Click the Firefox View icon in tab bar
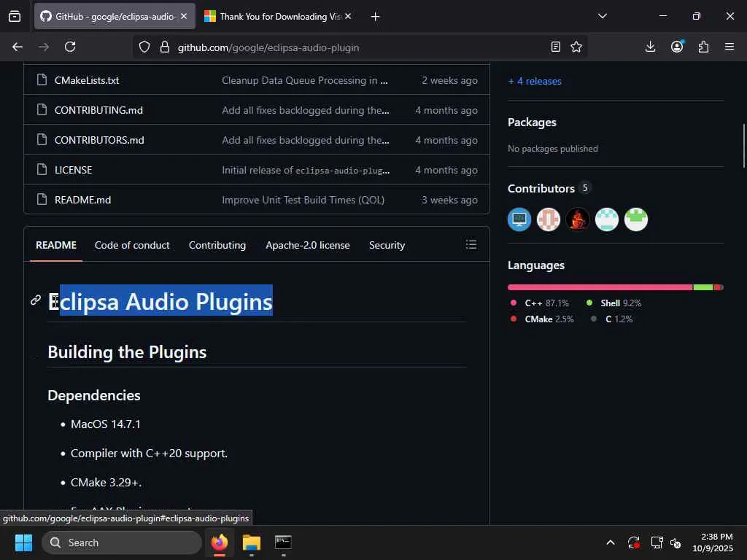Screen dimensions: 747x560 tap(15, 16)
